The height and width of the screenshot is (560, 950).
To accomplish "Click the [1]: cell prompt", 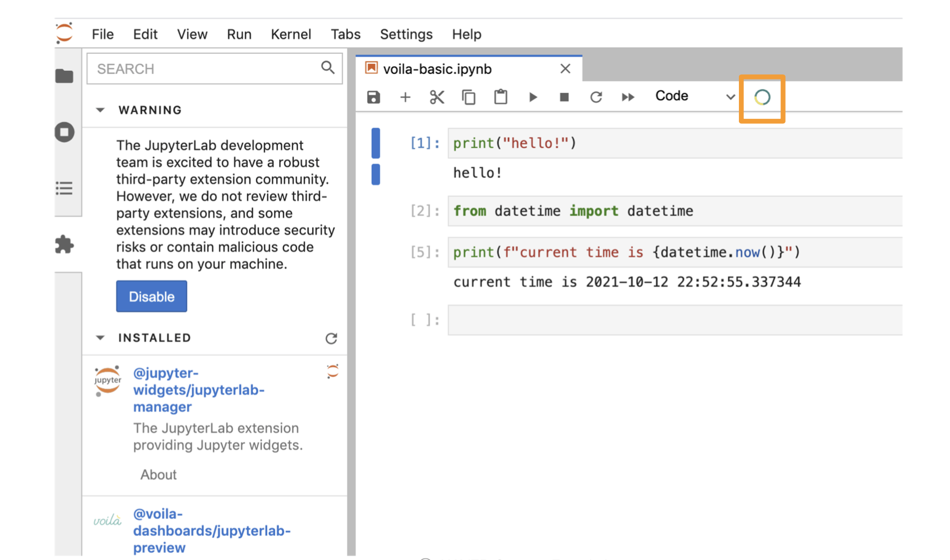I will 425,143.
